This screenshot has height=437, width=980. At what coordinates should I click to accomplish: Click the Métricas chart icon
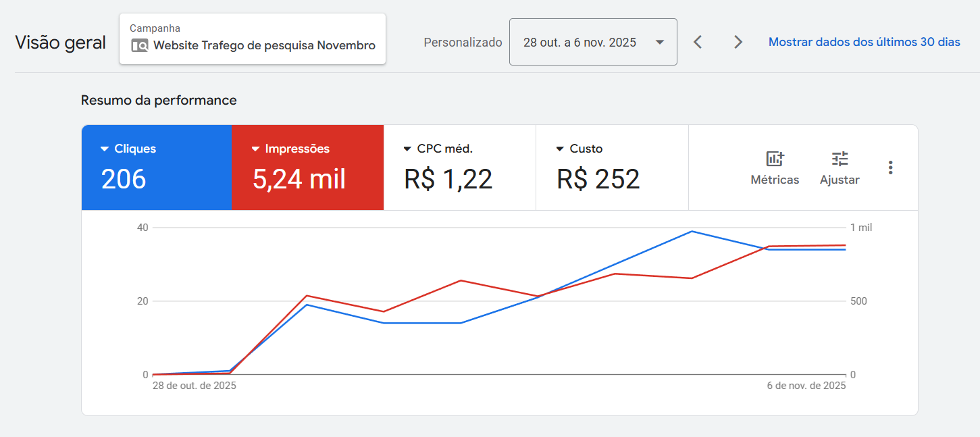pos(775,159)
